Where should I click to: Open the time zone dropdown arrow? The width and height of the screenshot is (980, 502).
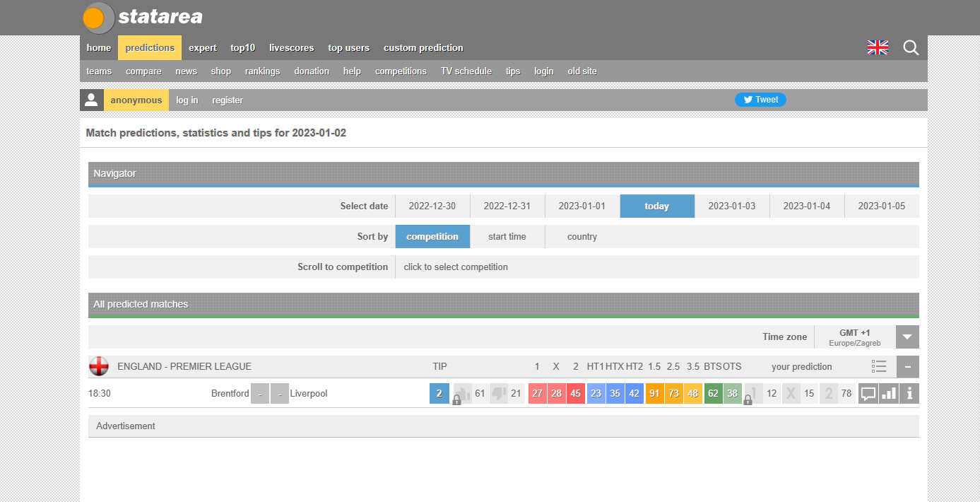click(x=908, y=337)
